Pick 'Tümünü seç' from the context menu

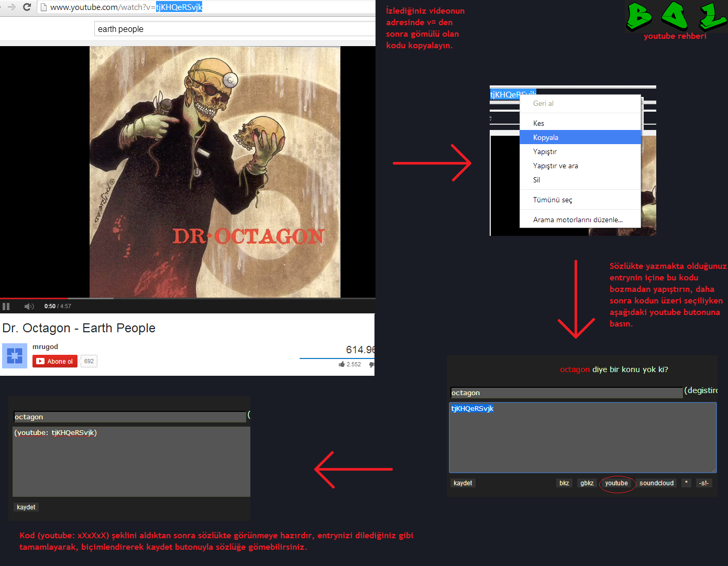point(552,200)
